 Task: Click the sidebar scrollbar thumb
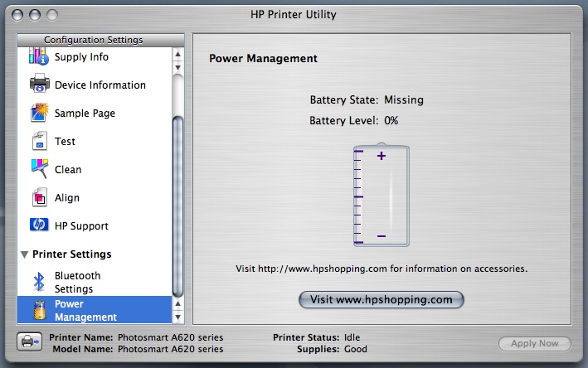[177, 203]
